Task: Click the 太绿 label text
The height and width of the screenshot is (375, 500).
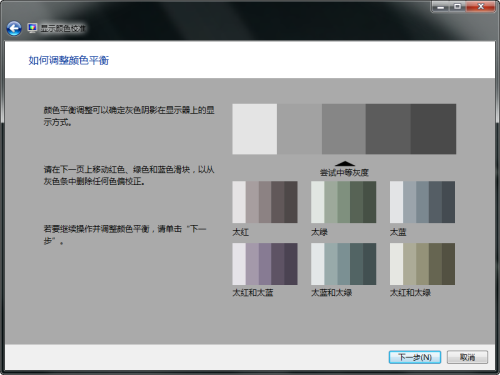Action: [x=319, y=232]
